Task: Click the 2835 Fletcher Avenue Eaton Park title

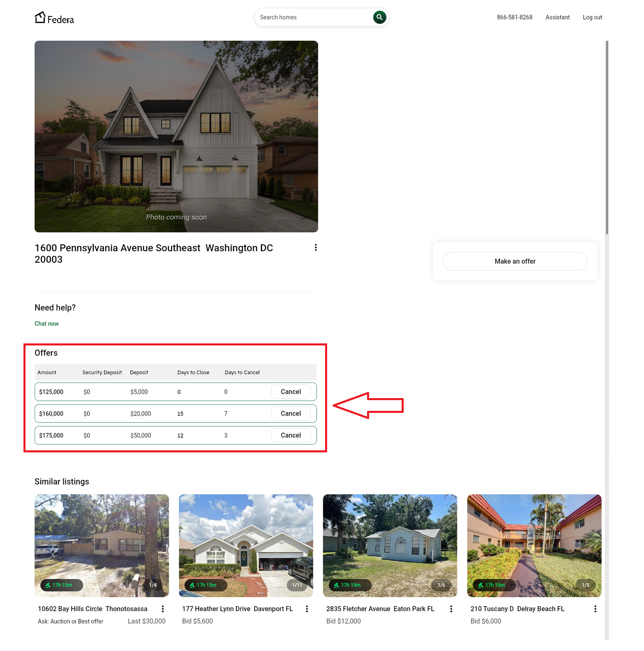Action: tap(380, 609)
